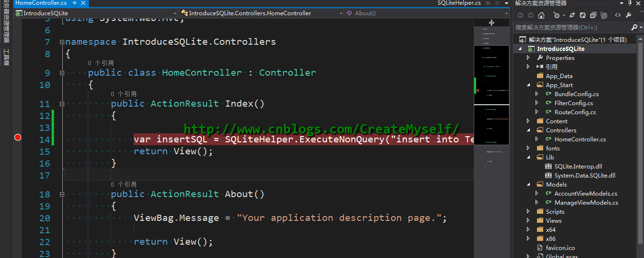Click the View Code angle-brackets icon
644x258 pixels.
tap(618, 15)
